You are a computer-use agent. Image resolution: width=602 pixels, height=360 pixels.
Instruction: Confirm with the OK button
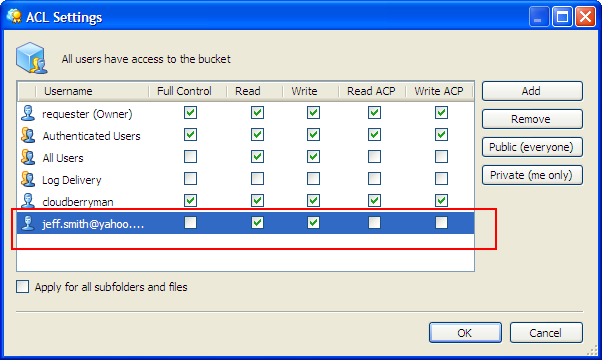click(x=465, y=332)
